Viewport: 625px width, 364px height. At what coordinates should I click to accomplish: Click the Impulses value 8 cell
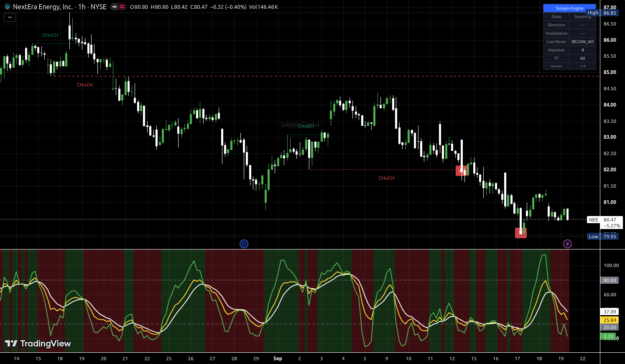583,50
